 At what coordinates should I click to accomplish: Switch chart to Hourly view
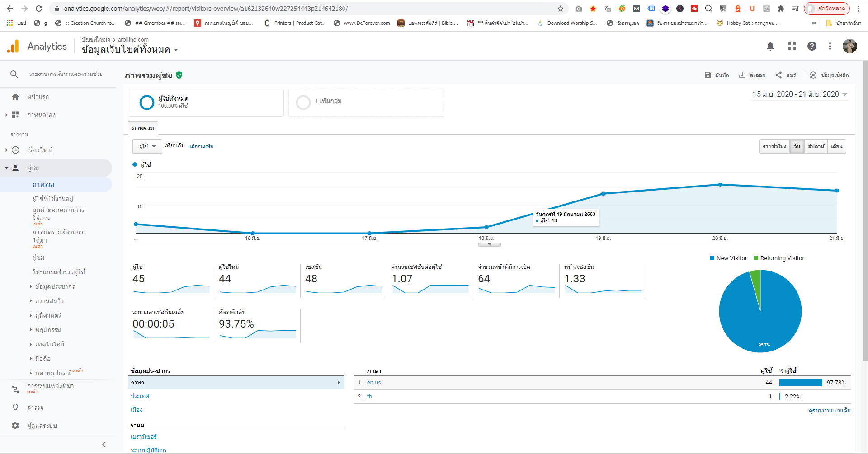point(774,146)
